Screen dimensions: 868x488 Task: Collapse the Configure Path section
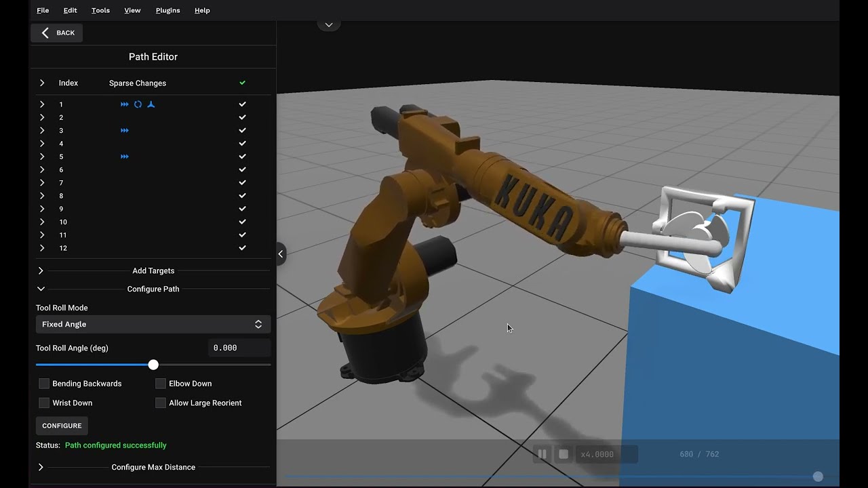(153, 289)
